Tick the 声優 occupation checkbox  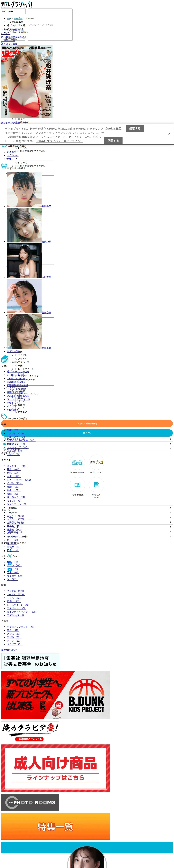coord(17,366)
